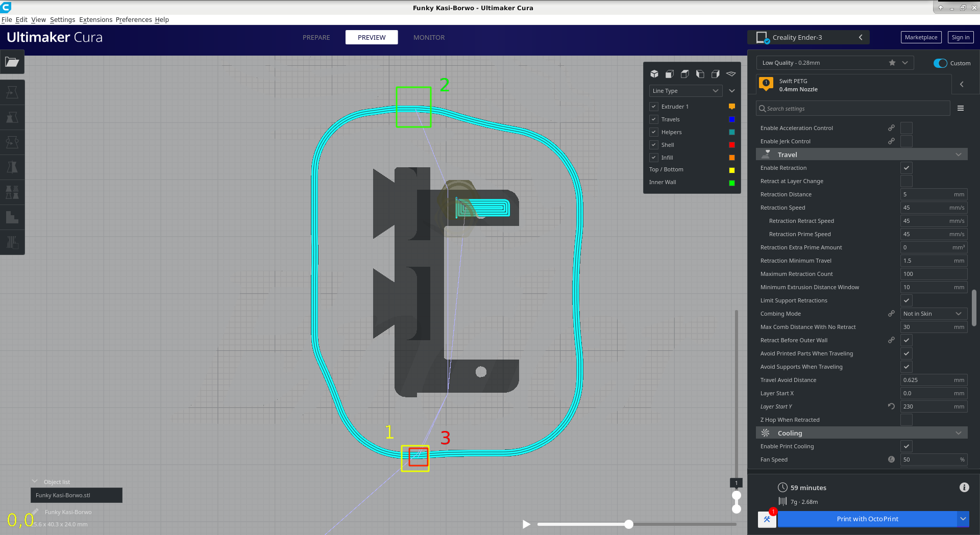This screenshot has height=535, width=980.
Task: Click link icon beside Combing Mode
Action: (891, 314)
